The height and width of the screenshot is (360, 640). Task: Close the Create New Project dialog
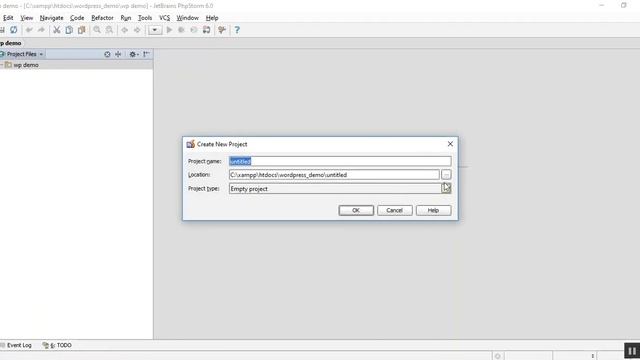point(450,144)
